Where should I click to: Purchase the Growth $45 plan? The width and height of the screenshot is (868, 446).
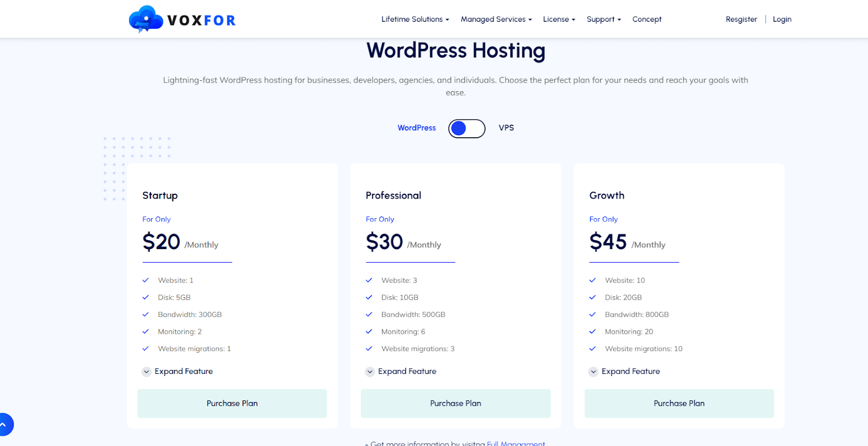679,403
